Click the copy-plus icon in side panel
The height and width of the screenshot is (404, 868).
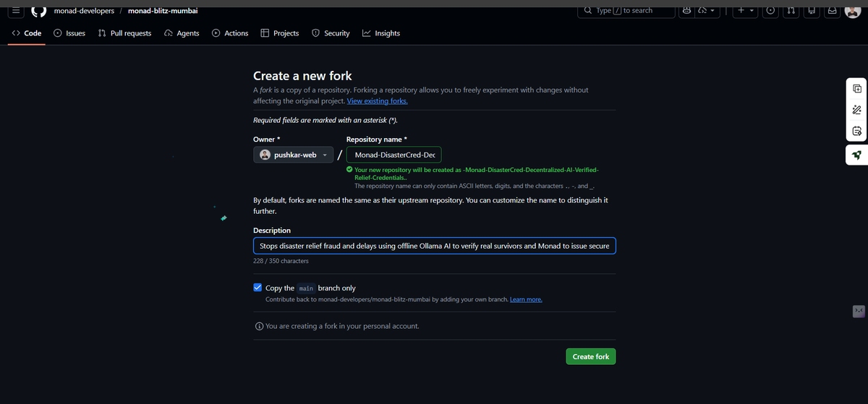pos(856,87)
